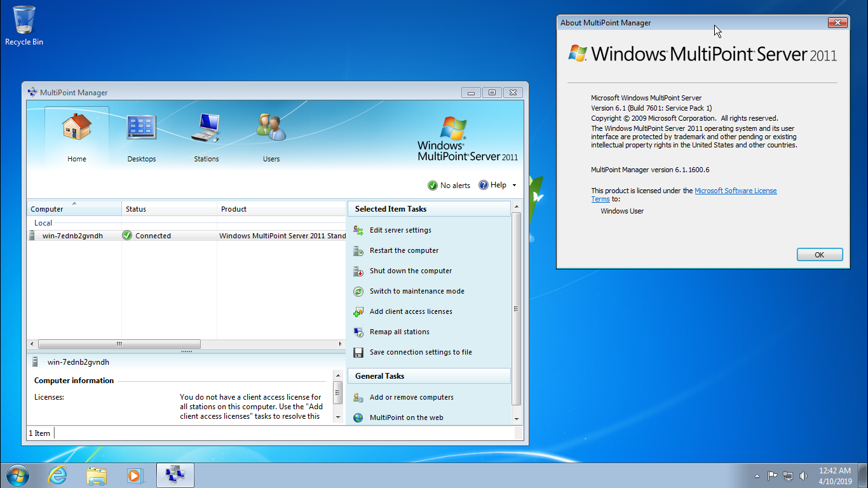Screen dimensions: 868x488
Task: Click the Action Center flag tray icon
Action: pos(773,475)
